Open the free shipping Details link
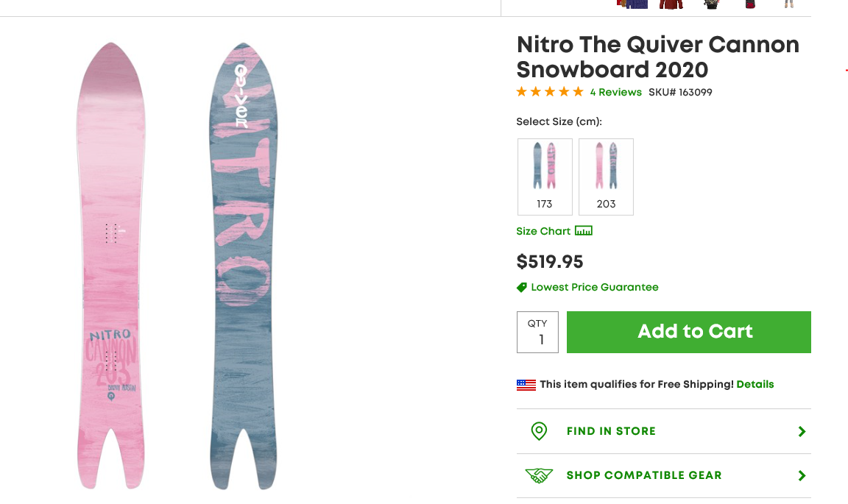The width and height of the screenshot is (848, 504). point(755,384)
